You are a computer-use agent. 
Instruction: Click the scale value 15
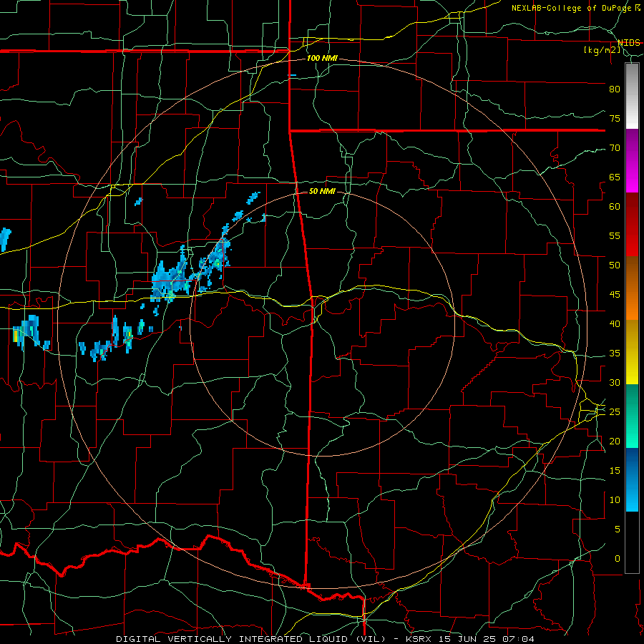click(615, 470)
